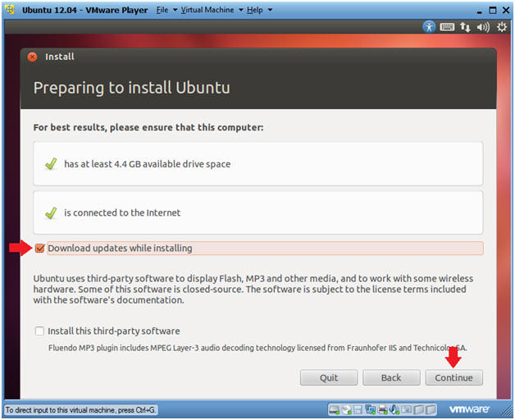Uncheck Download updates while installing
The width and height of the screenshot is (515, 420).
[x=39, y=248]
